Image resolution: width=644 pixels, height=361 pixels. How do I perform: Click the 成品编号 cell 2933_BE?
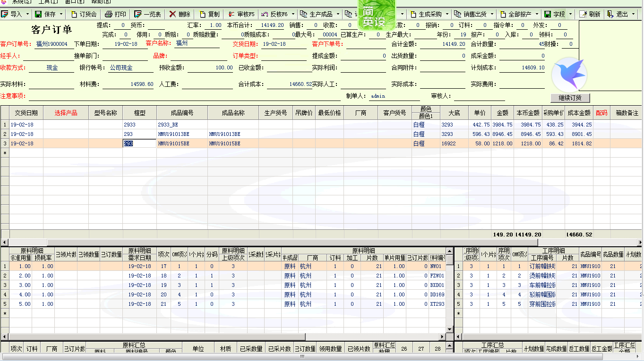[x=182, y=125]
